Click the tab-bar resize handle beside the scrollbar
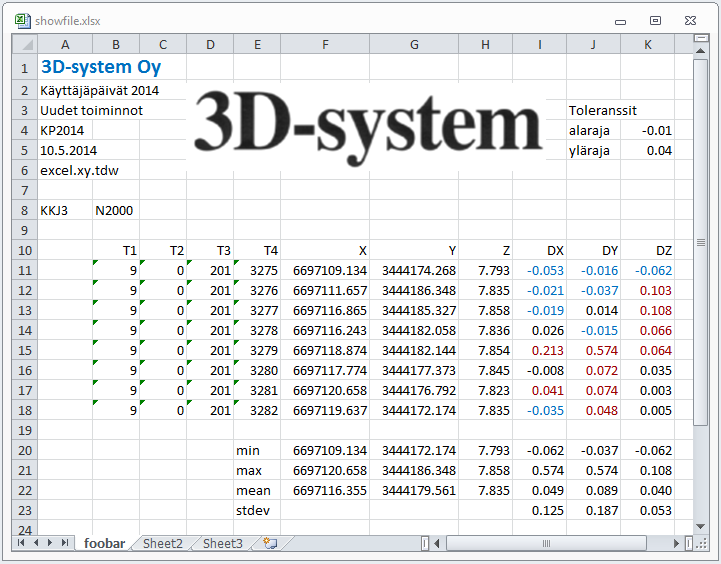 click(425, 543)
